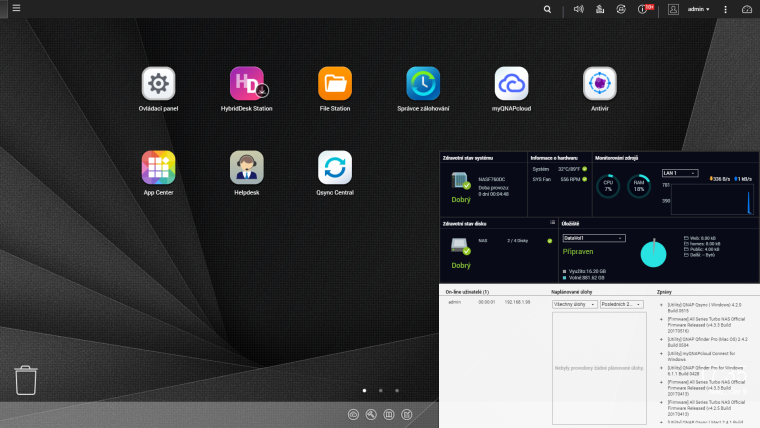Click the CPU 7% usage gauge
The height and width of the screenshot is (428, 760).
tap(608, 186)
